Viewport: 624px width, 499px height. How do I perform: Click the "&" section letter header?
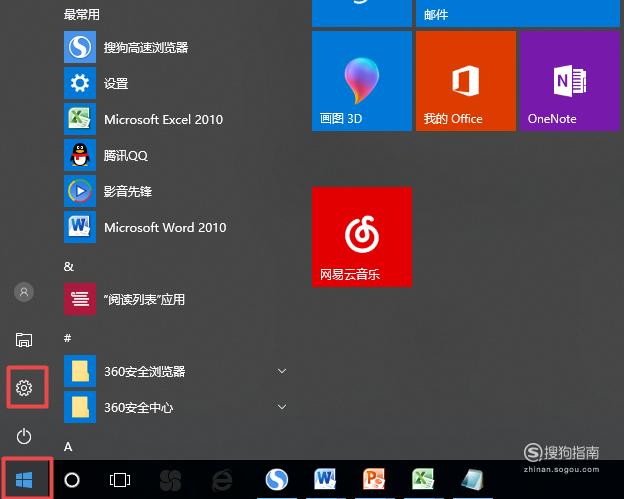[x=68, y=266]
